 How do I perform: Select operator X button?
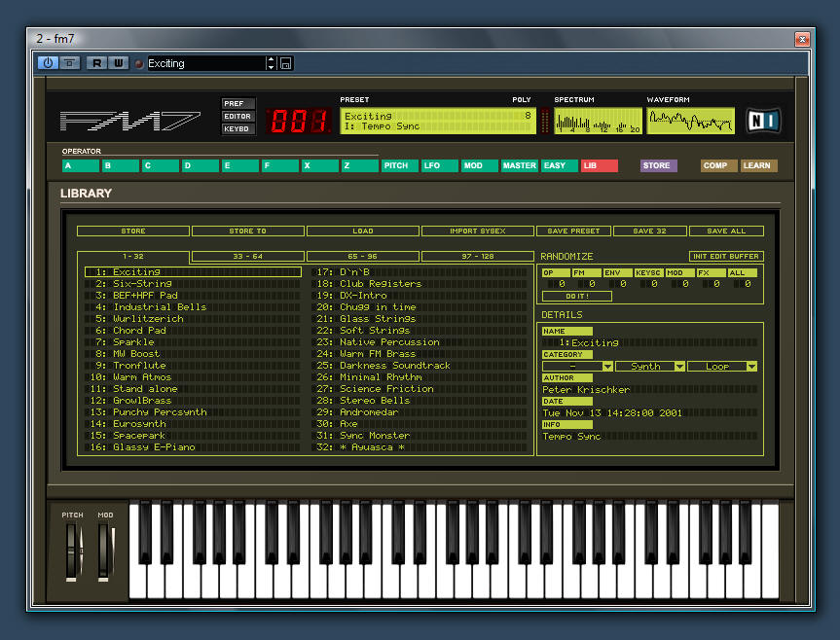(319, 166)
